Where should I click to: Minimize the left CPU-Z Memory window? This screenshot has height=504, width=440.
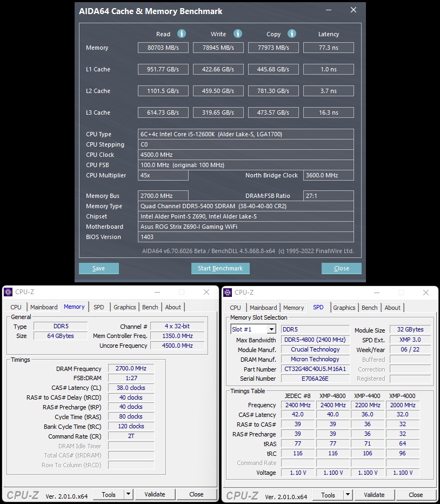[x=157, y=292]
